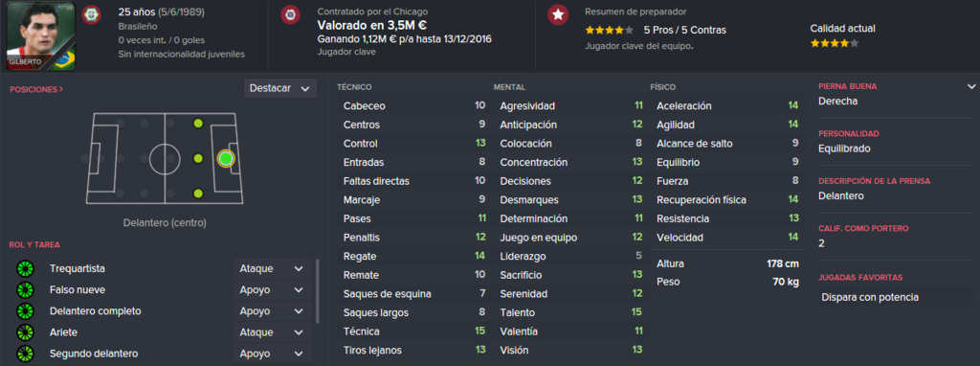Viewport: 980px width, 366px height.
Task: Open the Trequartista Ataque duty dropdown
Action: coord(271,268)
